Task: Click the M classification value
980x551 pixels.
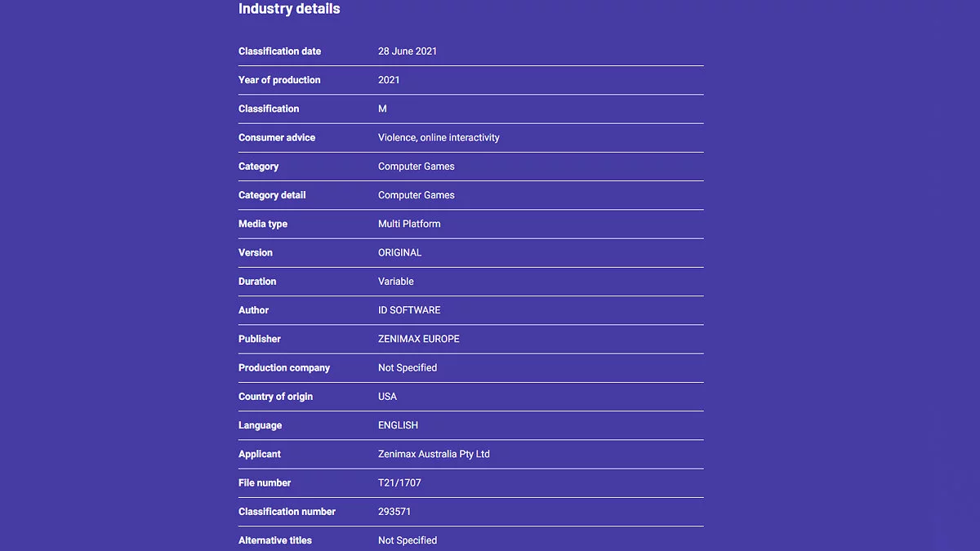Action: coord(382,109)
